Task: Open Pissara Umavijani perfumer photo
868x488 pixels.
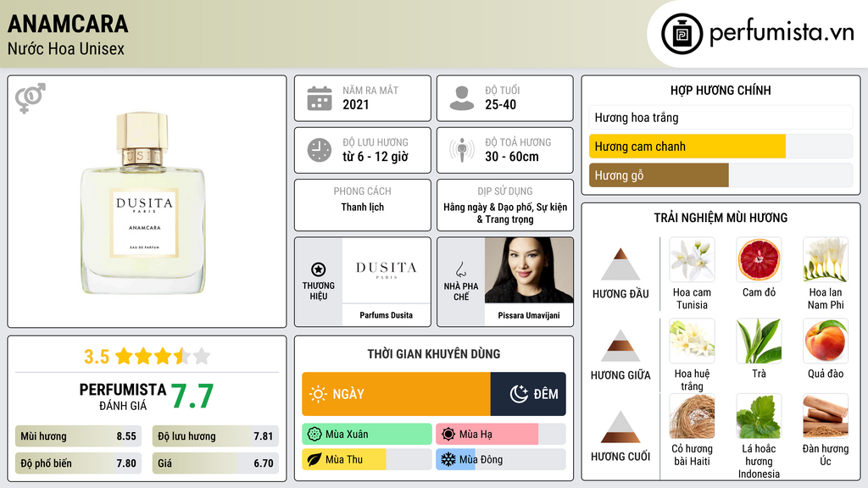Action: [529, 270]
